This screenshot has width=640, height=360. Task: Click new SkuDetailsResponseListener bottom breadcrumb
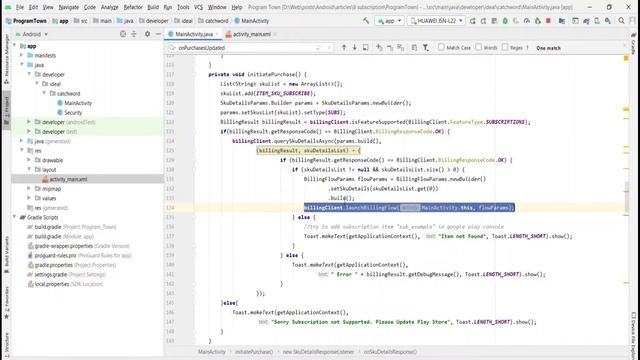pos(318,352)
